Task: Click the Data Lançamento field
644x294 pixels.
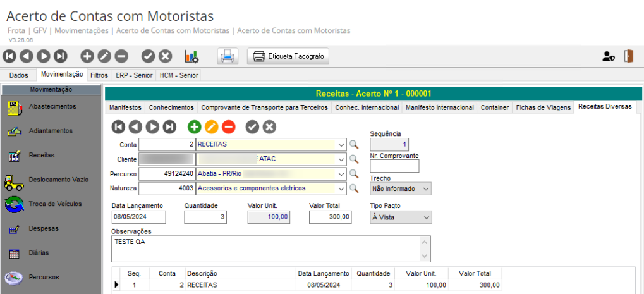Action: (138, 217)
